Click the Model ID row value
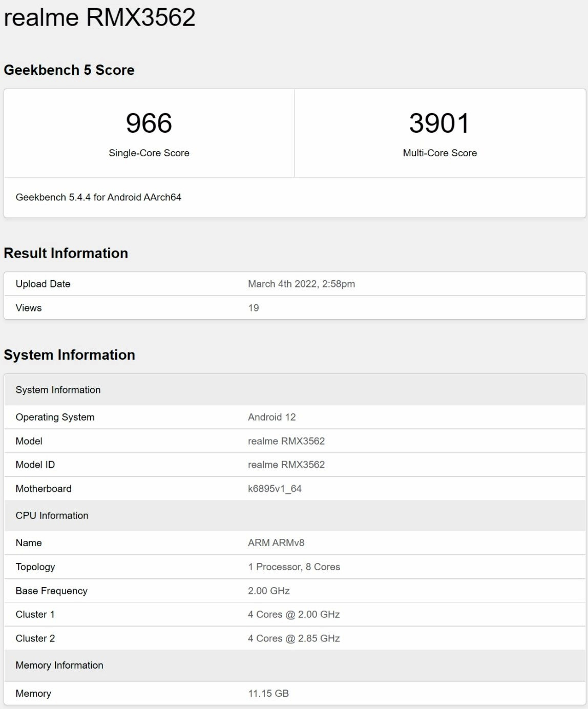Screen dimensions: 588x709 pos(286,465)
